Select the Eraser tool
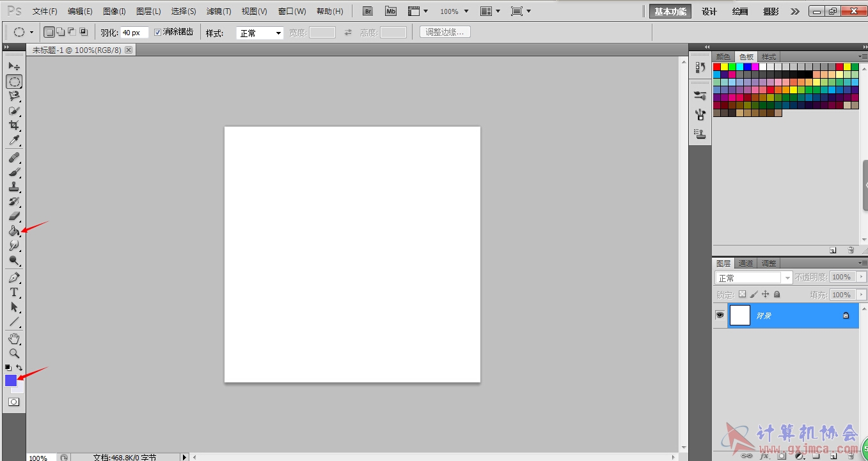Image resolution: width=868 pixels, height=461 pixels. (14, 216)
